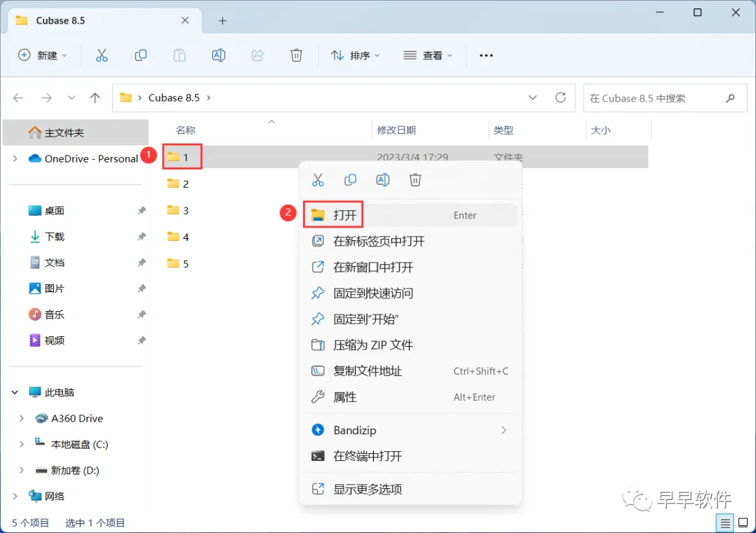The height and width of the screenshot is (533, 756).
Task: Open recent locations chevron dropdown
Action: [x=71, y=98]
